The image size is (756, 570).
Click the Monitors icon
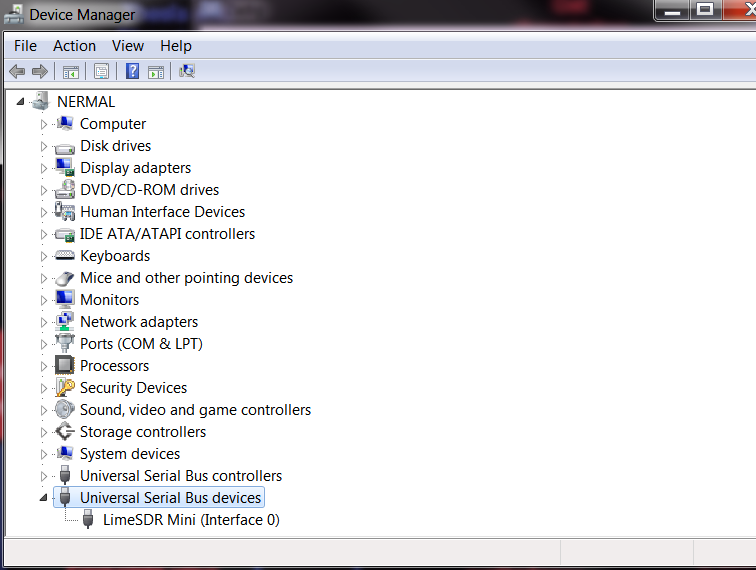click(65, 299)
